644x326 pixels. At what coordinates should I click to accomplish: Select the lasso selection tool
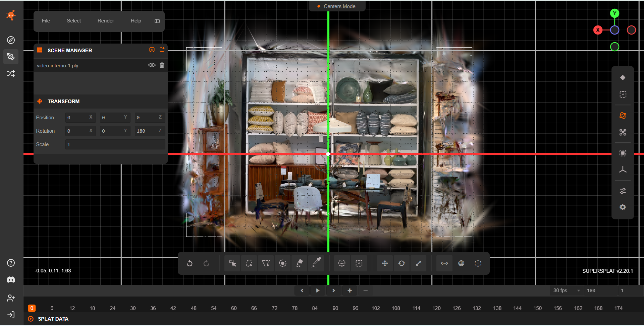point(249,264)
